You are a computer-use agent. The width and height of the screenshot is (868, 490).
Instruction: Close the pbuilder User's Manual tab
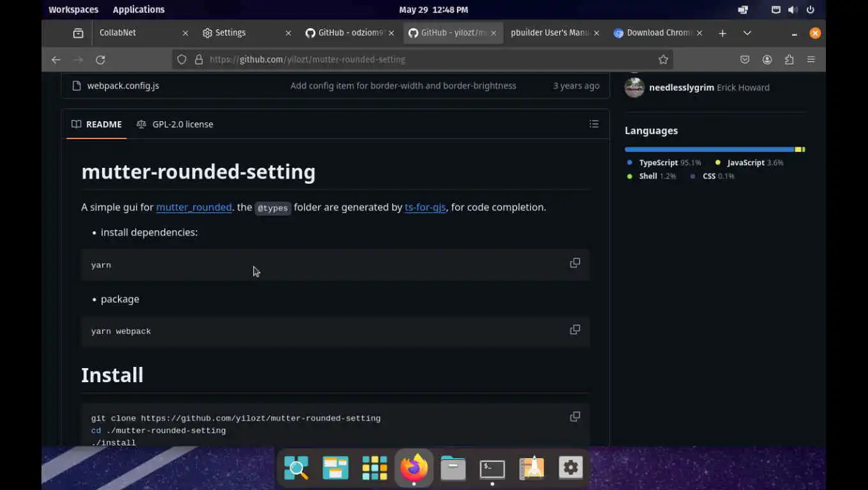click(x=596, y=33)
